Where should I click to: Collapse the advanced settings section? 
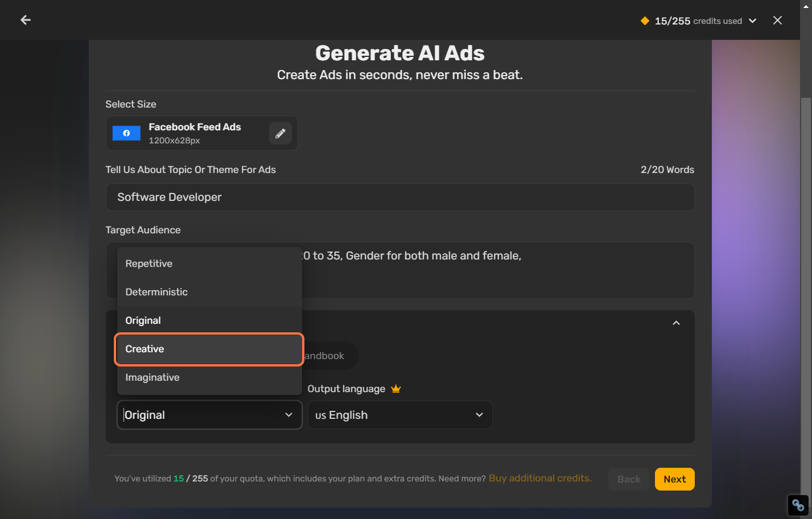[676, 323]
